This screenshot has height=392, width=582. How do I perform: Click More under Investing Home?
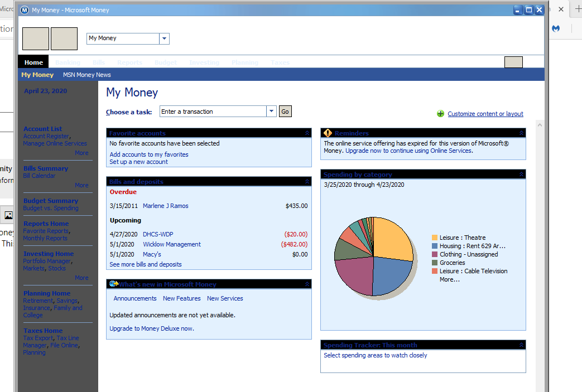tap(81, 278)
